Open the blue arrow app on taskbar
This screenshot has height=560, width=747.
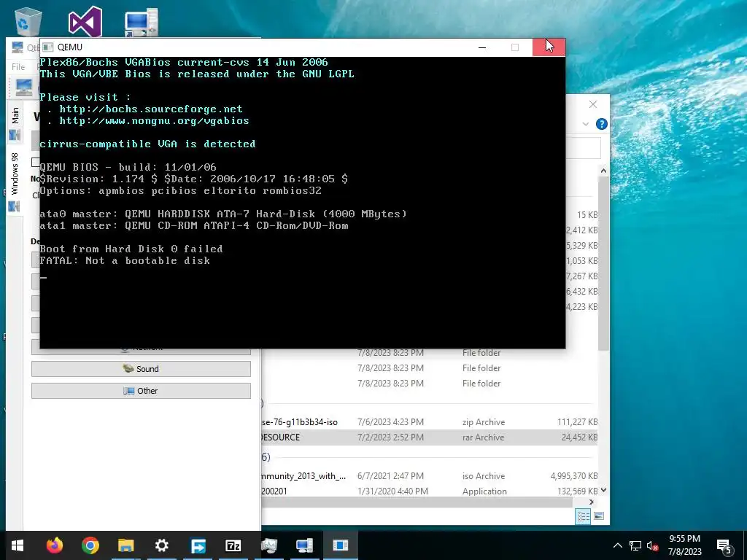pos(197,545)
